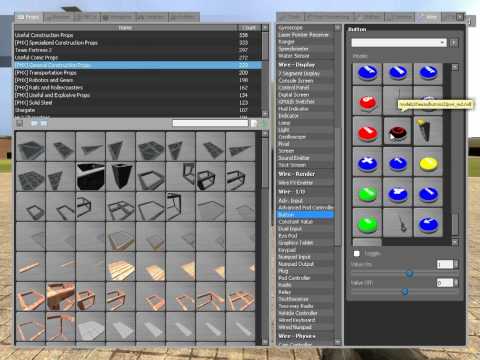This screenshot has height=360, width=480.
Task: Enable the Toggle checkbox
Action: tap(357, 254)
